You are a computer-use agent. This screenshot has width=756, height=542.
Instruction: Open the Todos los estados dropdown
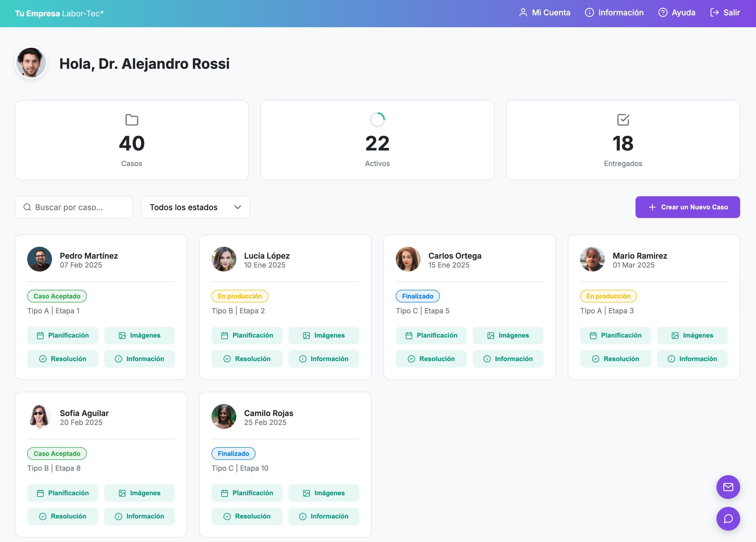(x=195, y=207)
